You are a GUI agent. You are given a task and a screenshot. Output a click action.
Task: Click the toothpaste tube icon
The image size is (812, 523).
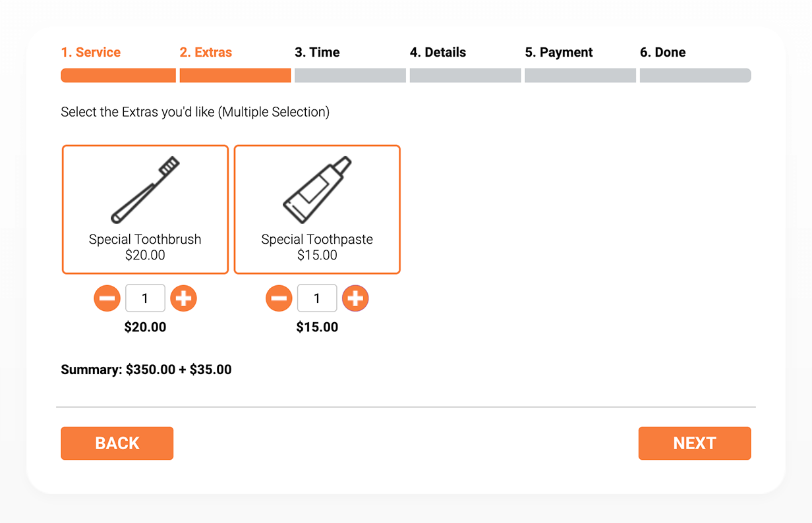click(x=317, y=190)
